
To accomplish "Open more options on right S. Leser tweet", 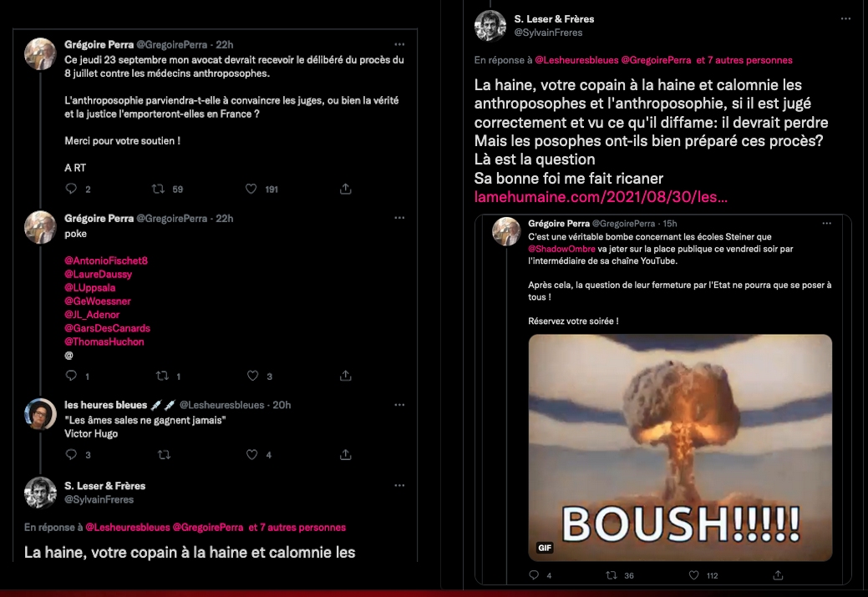I will point(845,19).
